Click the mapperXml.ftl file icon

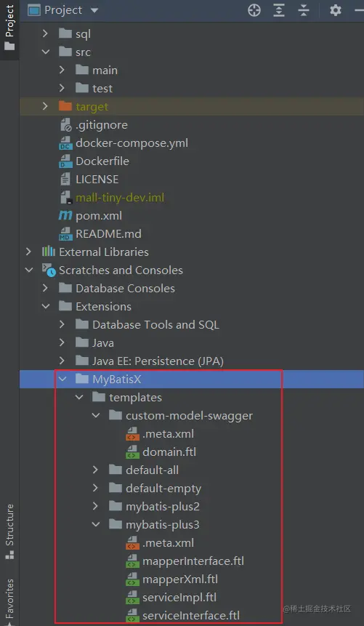point(132,579)
